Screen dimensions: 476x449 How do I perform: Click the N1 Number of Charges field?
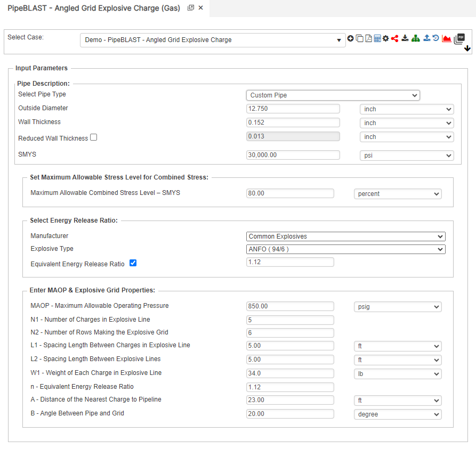click(x=290, y=320)
